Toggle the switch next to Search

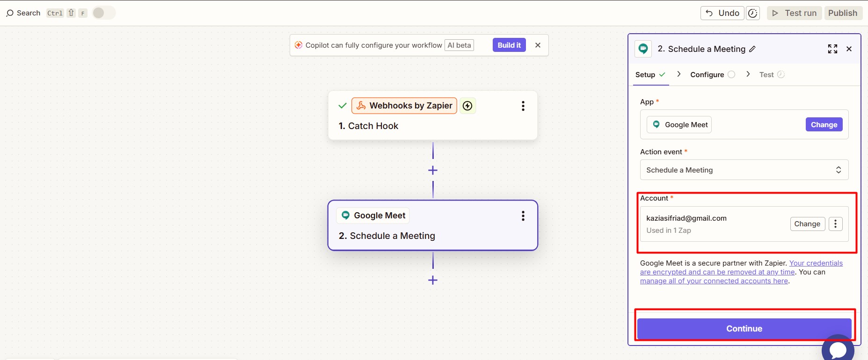point(104,13)
